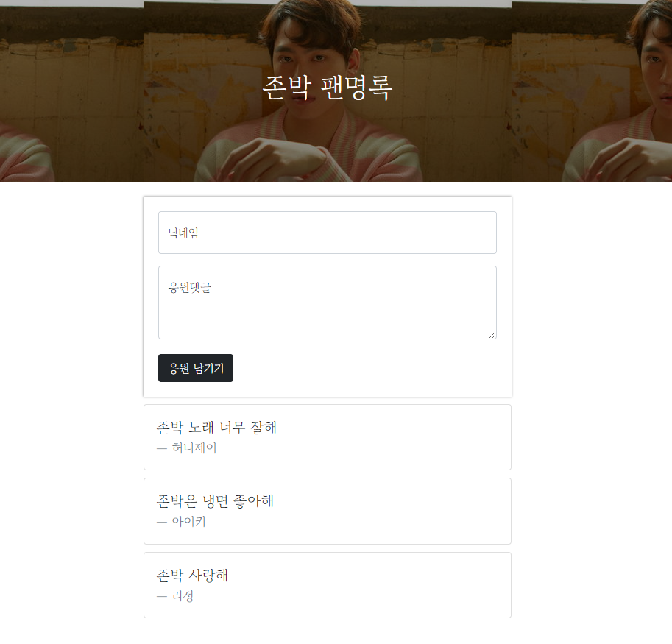
Task: Select the comment 존박 사랑해
Action: (x=192, y=575)
